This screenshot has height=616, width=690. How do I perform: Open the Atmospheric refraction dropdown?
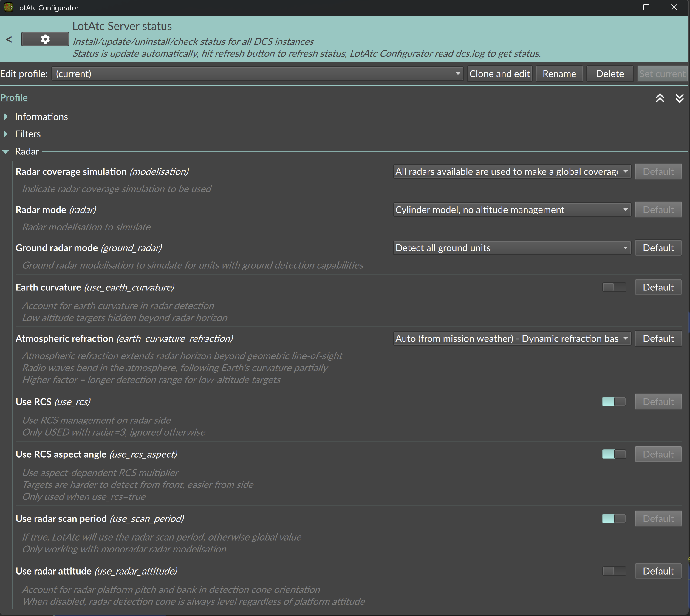click(512, 338)
